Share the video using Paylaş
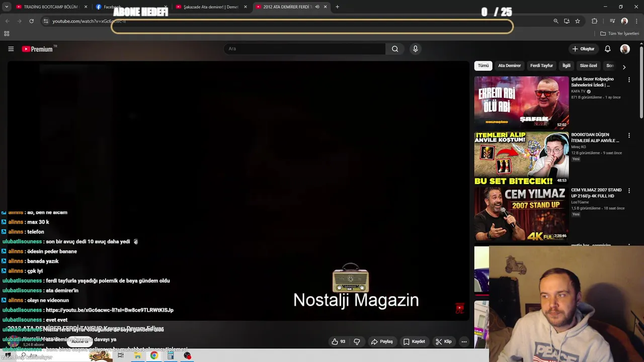This screenshot has width=644, height=362. coord(382,341)
